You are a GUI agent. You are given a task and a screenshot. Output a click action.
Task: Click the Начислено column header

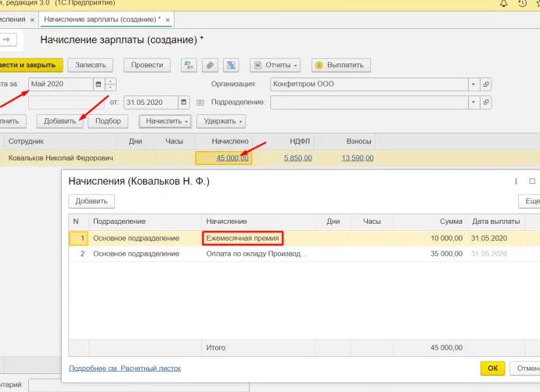[230, 142]
